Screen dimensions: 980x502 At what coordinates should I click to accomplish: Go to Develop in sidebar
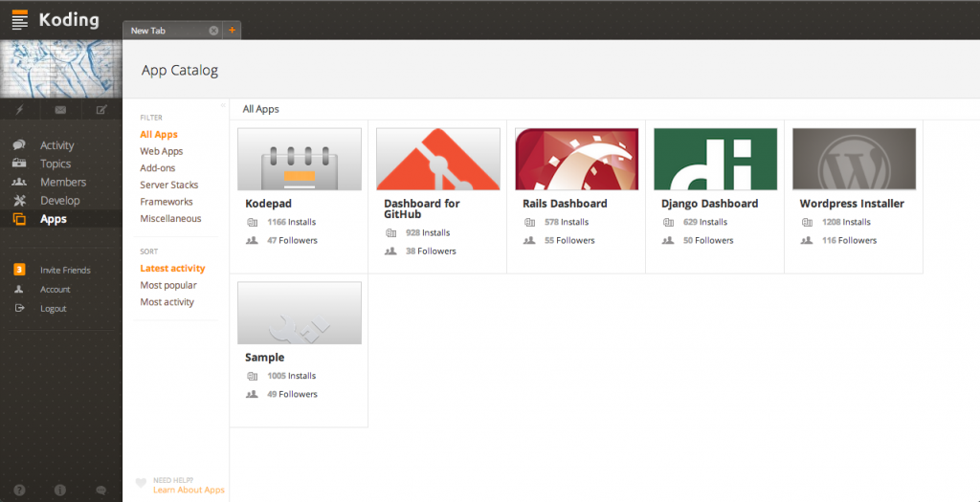pyautogui.click(x=60, y=201)
